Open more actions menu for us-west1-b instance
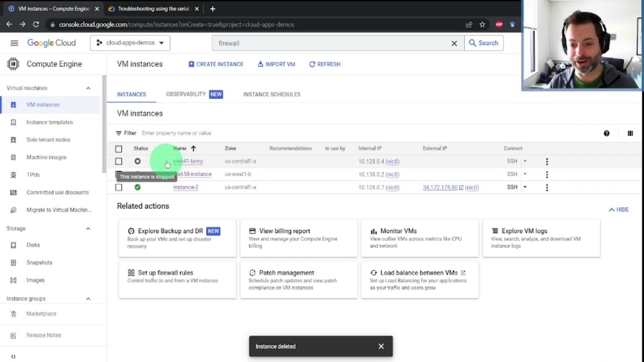This screenshot has height=362, width=644. pos(547,174)
